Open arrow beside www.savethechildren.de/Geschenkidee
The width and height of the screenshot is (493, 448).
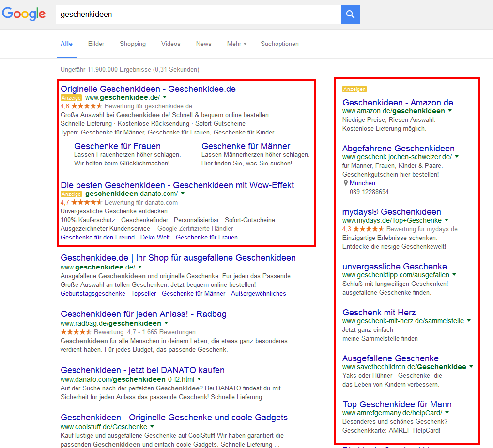(471, 366)
